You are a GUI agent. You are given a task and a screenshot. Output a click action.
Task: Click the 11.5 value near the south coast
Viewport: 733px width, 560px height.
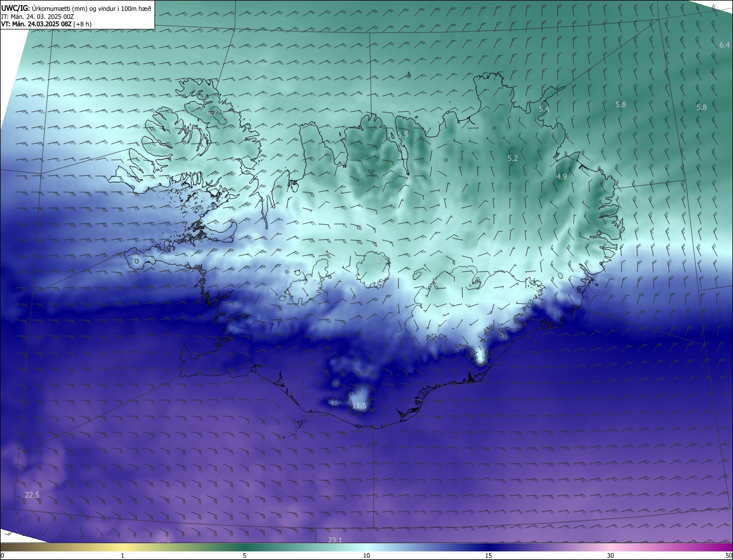(359, 406)
